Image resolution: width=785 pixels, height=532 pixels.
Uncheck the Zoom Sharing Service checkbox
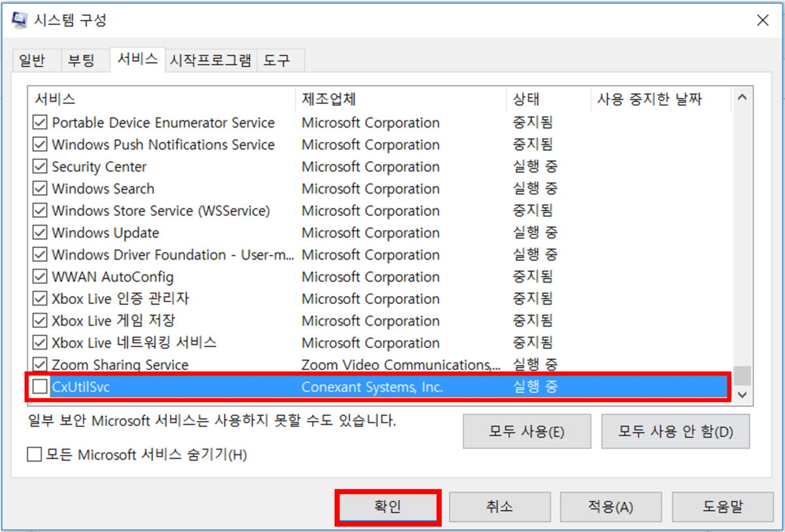tap(40, 365)
